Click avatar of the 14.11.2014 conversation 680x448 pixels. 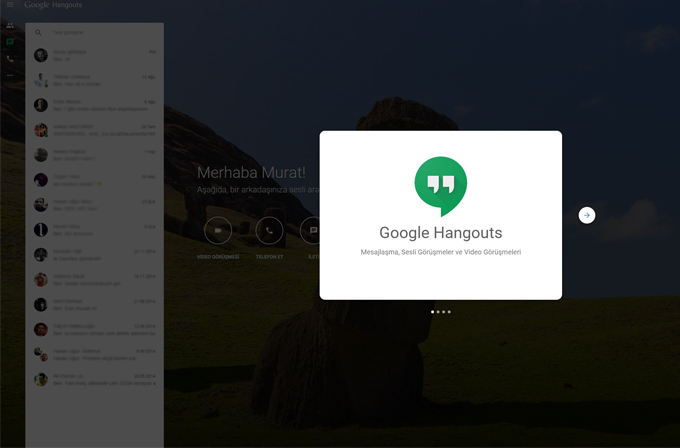pos(41,280)
